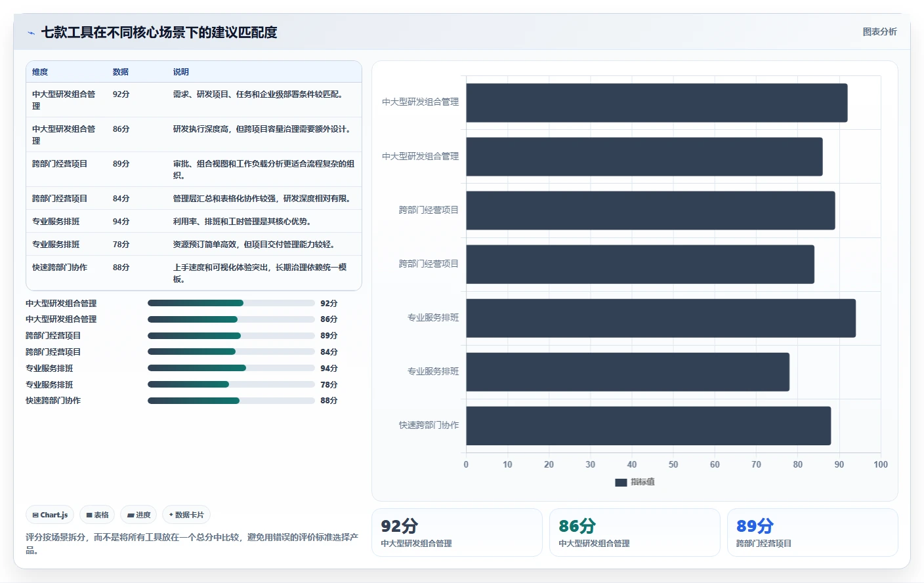This screenshot has width=924, height=583.
Task: Click the longest chart bar for 专业服务排班
Action: tap(661, 318)
